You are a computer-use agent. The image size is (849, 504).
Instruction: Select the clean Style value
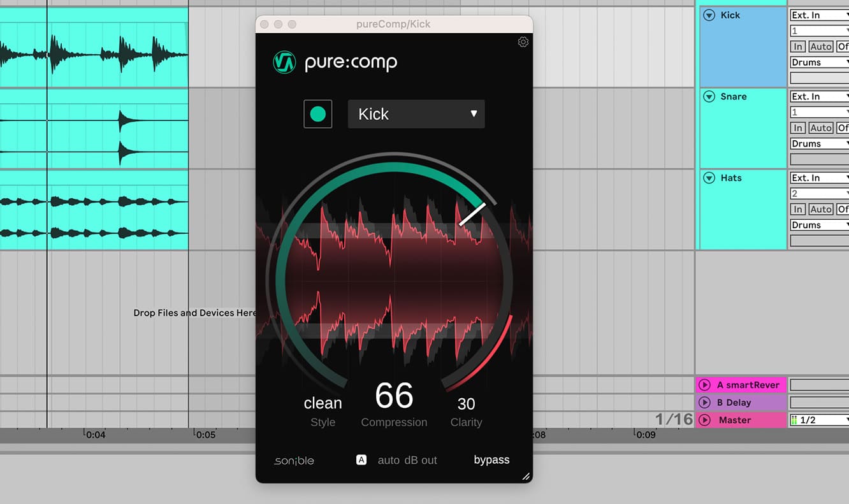pyautogui.click(x=323, y=403)
